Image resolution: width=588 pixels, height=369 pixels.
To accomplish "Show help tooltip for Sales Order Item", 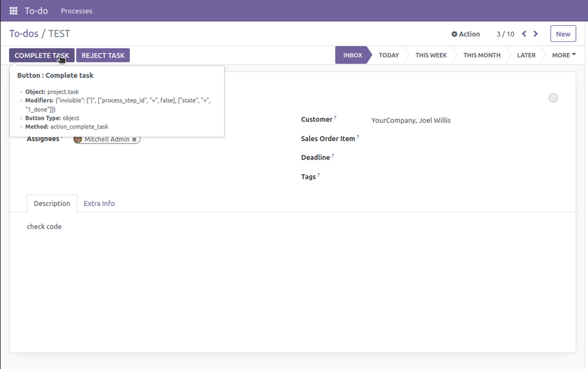I will [358, 137].
